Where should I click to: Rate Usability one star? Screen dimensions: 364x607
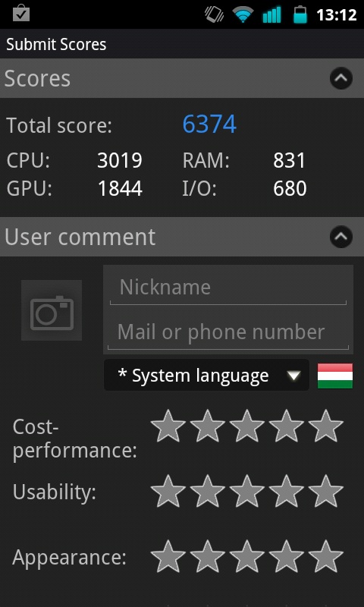tap(168, 492)
